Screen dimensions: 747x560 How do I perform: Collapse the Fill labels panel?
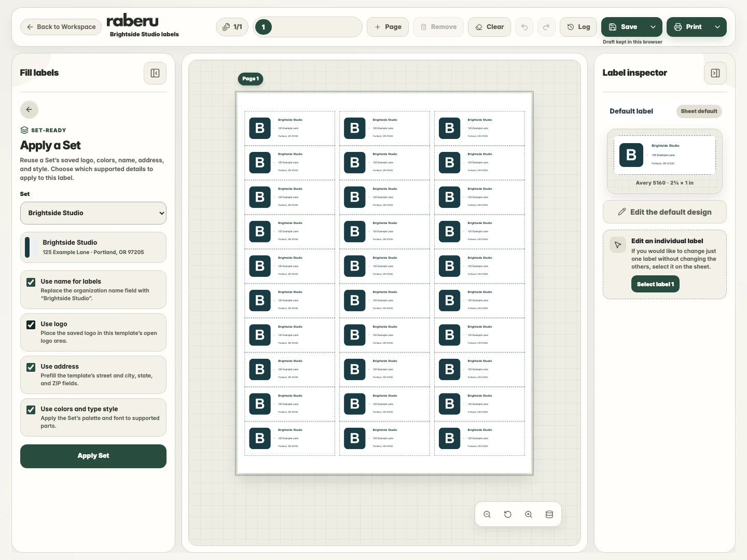(x=155, y=73)
